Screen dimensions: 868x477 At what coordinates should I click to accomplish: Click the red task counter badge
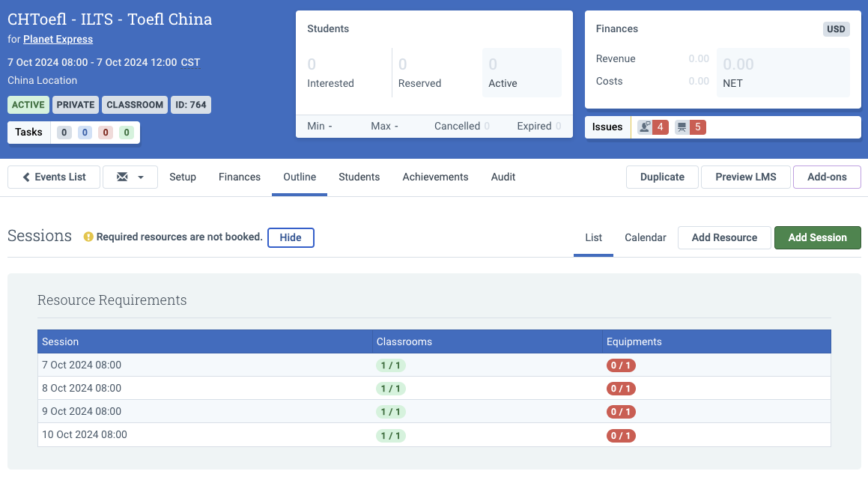tap(105, 133)
